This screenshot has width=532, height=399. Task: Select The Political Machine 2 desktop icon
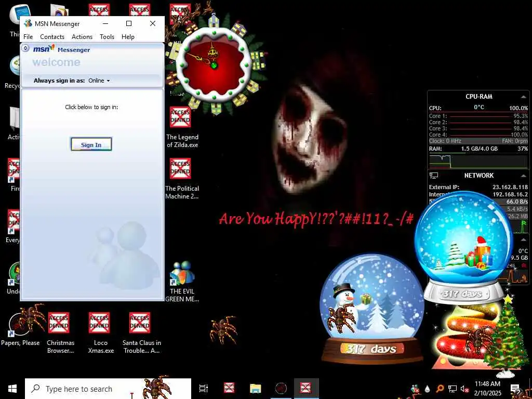coord(182,179)
